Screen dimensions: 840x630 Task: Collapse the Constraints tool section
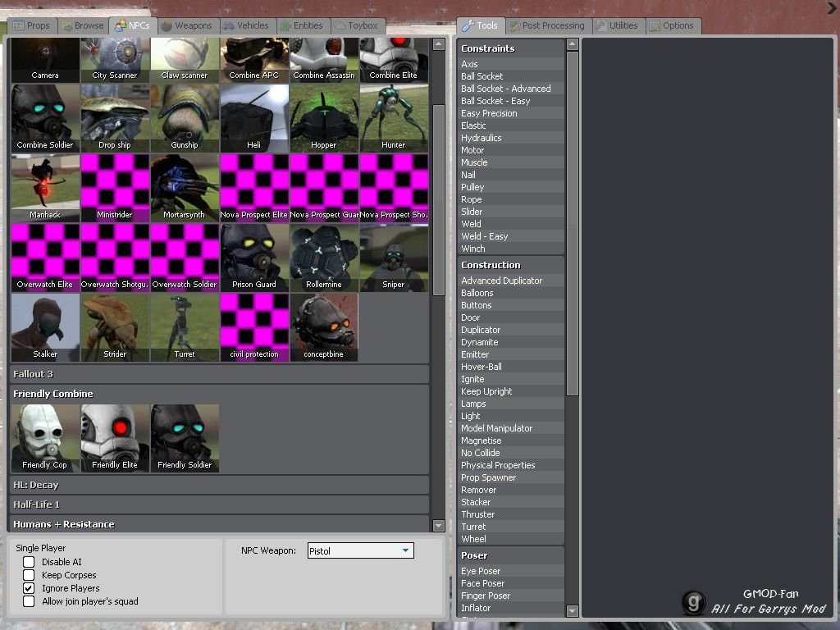point(511,48)
